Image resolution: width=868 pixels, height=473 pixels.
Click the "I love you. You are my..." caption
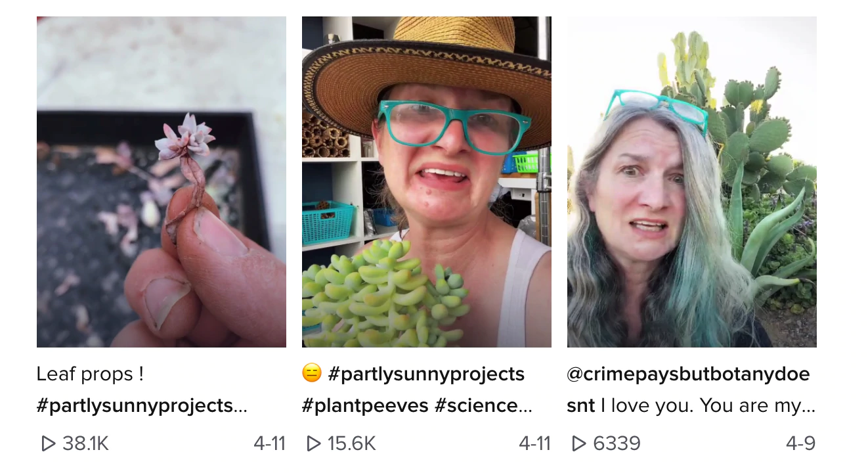tap(709, 406)
